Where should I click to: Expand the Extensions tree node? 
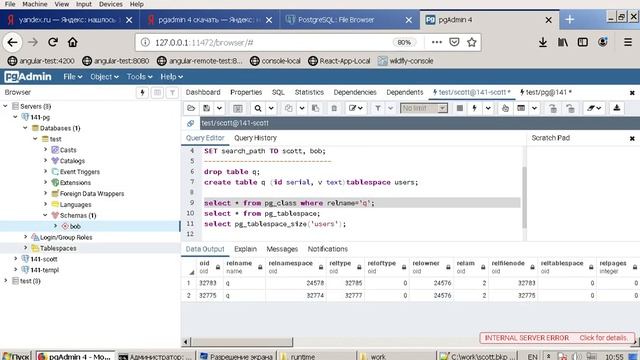coord(46,182)
